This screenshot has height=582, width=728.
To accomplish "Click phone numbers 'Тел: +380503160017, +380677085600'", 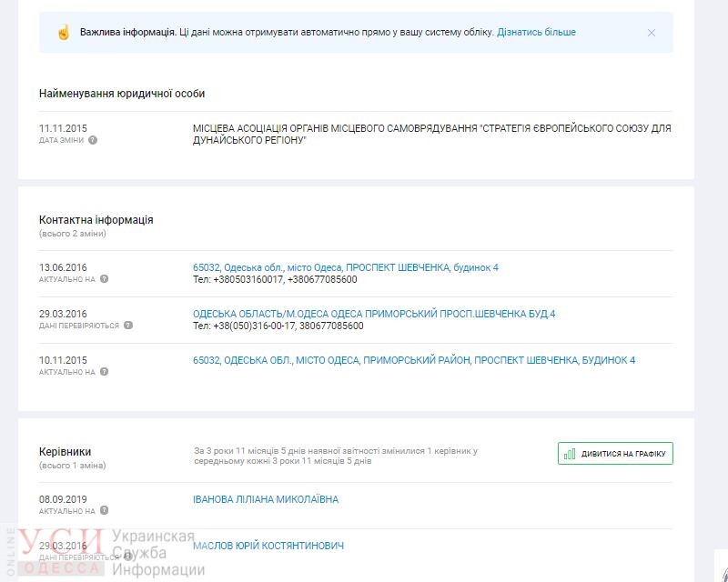I will coord(275,279).
